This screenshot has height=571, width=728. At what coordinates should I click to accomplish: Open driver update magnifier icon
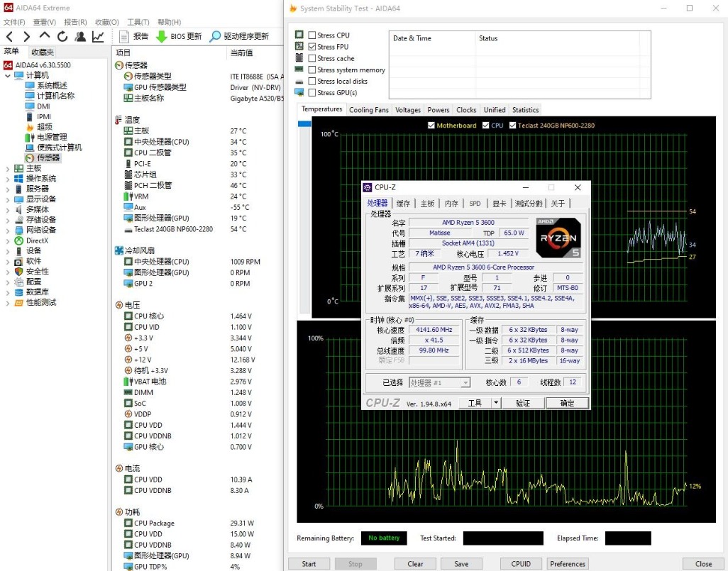[216, 36]
